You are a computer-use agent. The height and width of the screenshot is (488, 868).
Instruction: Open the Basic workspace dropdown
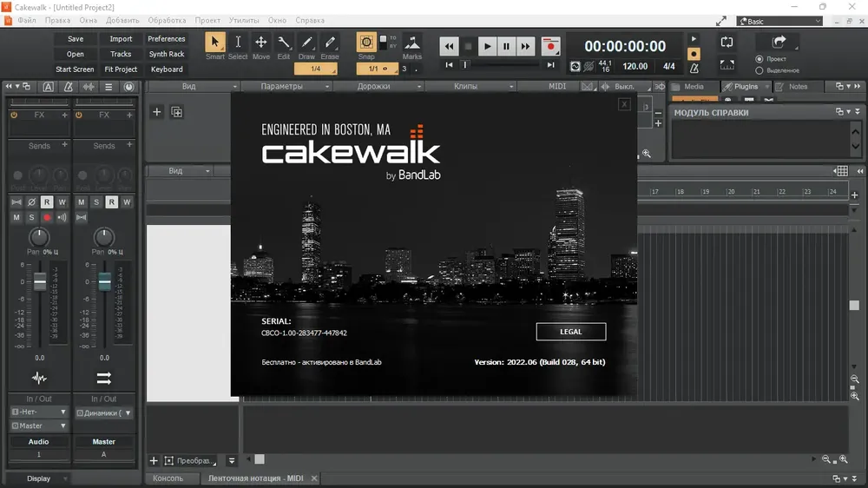[x=780, y=21]
